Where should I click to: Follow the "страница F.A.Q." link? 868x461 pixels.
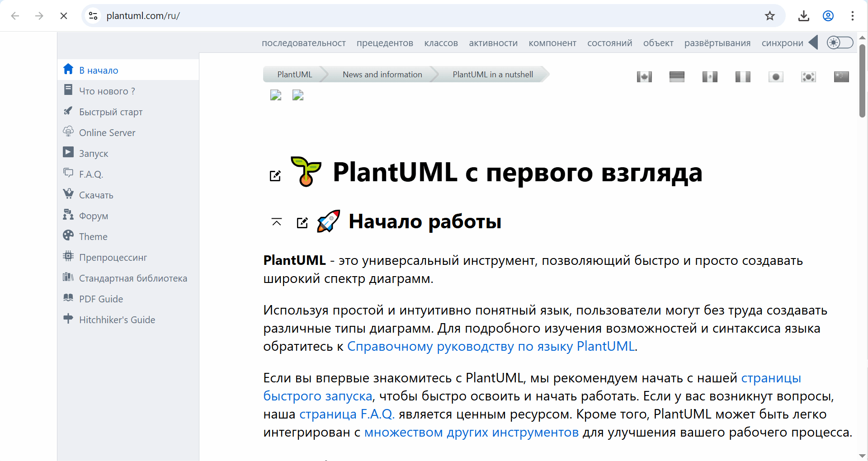347,414
